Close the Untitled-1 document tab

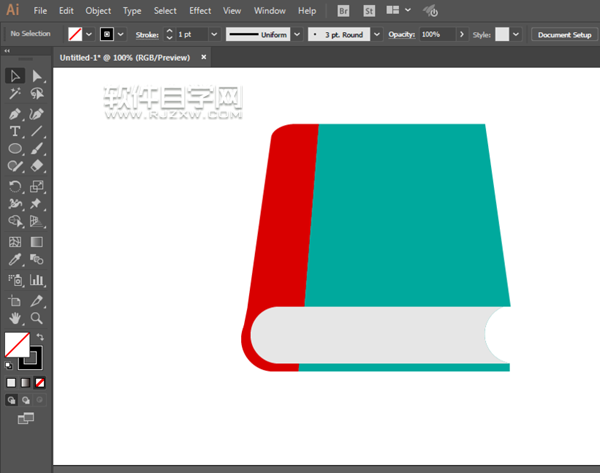coord(205,57)
